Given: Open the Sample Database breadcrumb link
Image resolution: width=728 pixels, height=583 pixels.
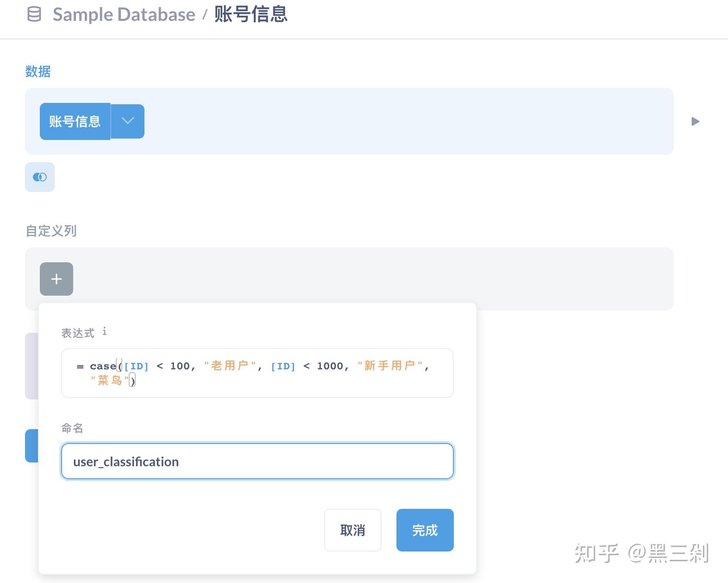Looking at the screenshot, I should tap(124, 14).
